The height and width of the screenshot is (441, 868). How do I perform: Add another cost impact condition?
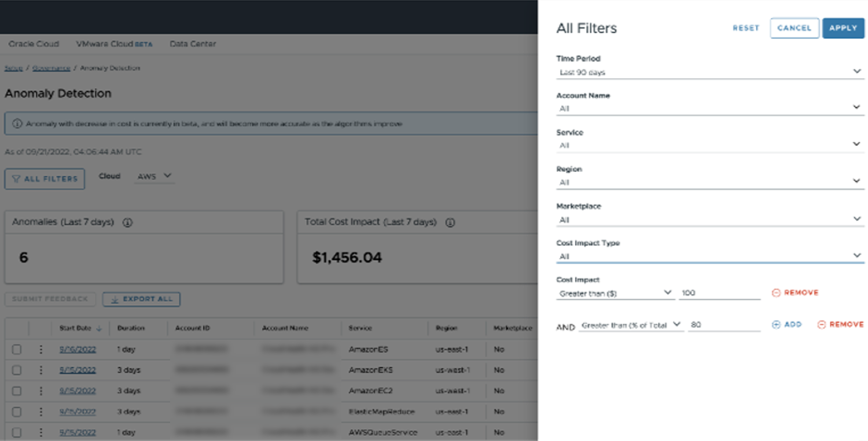pyautogui.click(x=786, y=325)
